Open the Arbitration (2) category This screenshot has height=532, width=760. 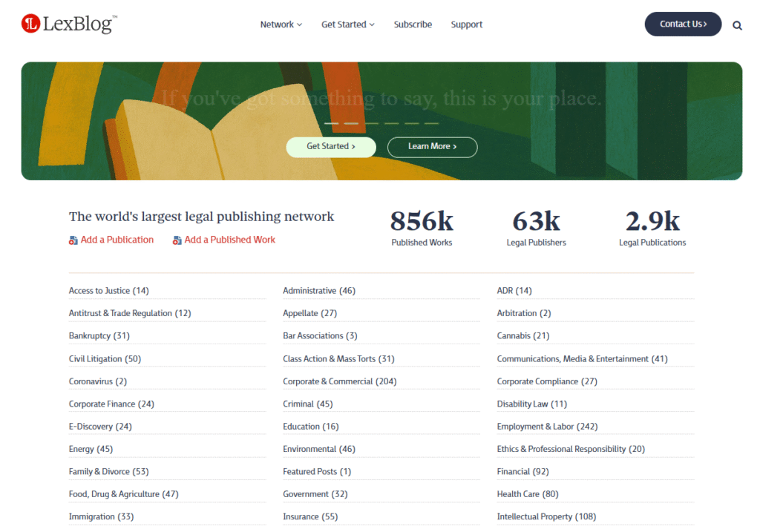524,313
